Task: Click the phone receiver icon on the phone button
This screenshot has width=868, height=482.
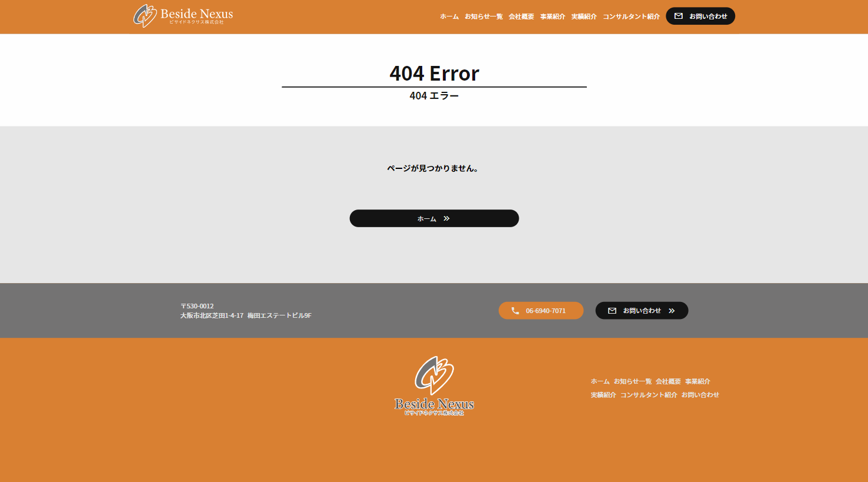Action: click(515, 310)
